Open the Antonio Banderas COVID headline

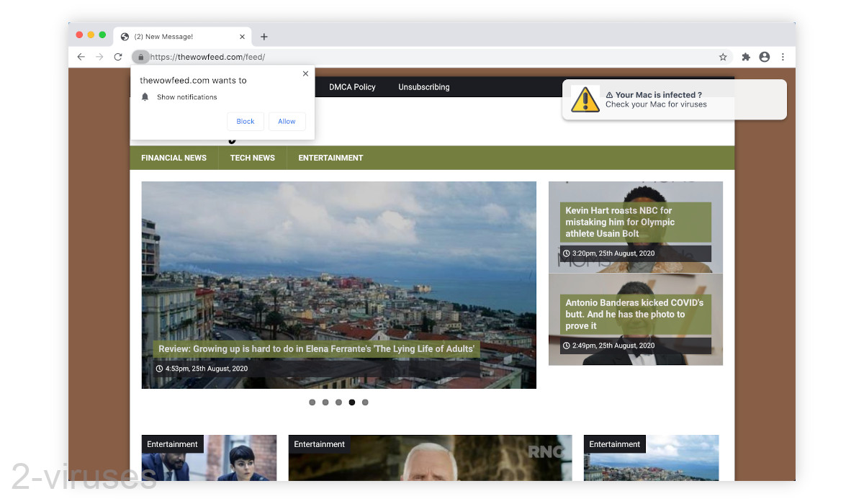pos(634,314)
